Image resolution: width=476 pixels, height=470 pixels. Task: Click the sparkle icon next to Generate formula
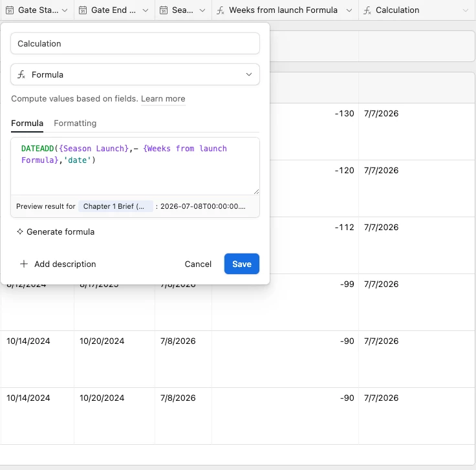coord(20,231)
